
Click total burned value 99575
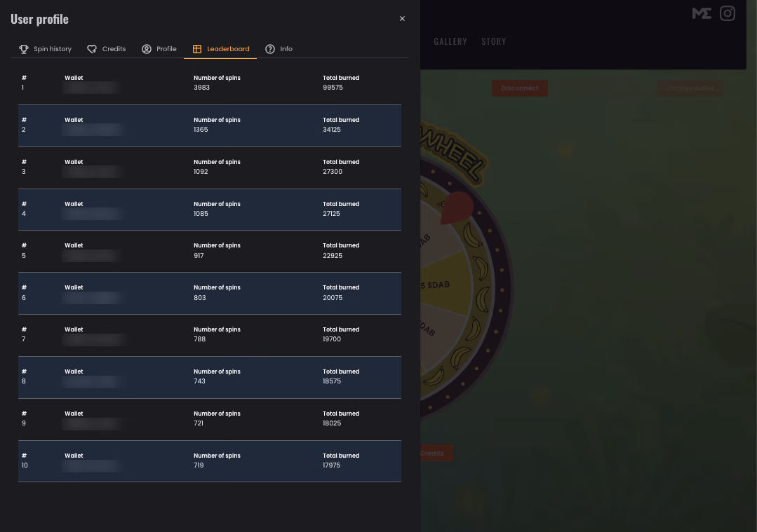tap(333, 88)
